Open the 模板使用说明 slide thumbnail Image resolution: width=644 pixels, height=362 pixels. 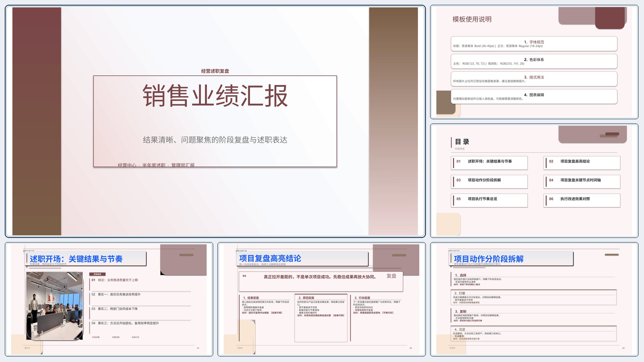(534, 62)
